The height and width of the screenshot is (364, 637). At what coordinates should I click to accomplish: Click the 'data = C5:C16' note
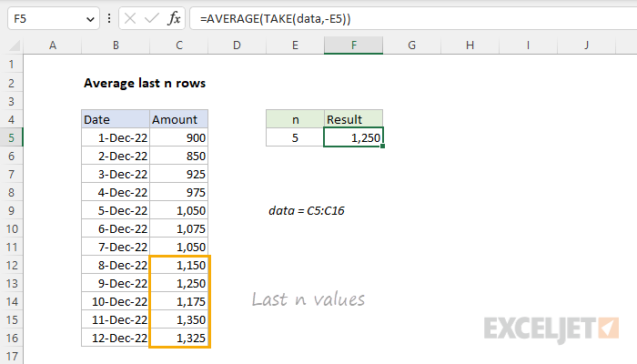tap(307, 210)
